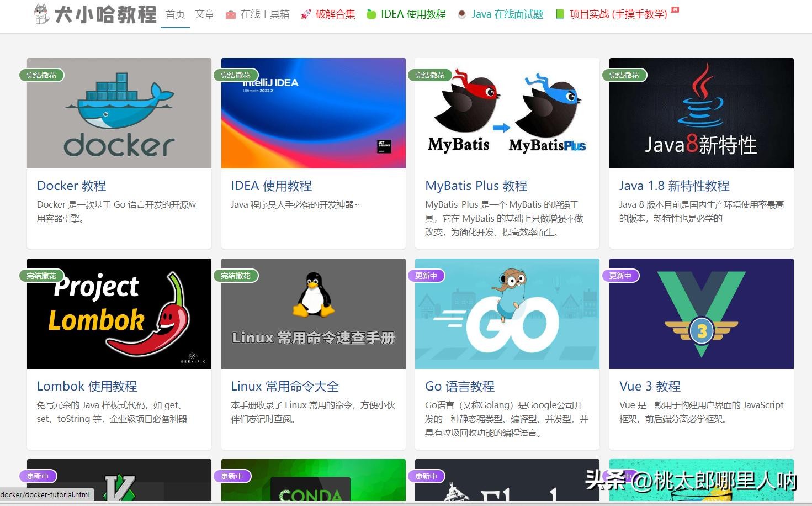812x506 pixels.
Task: Open the 文章 navigation tab
Action: [204, 14]
